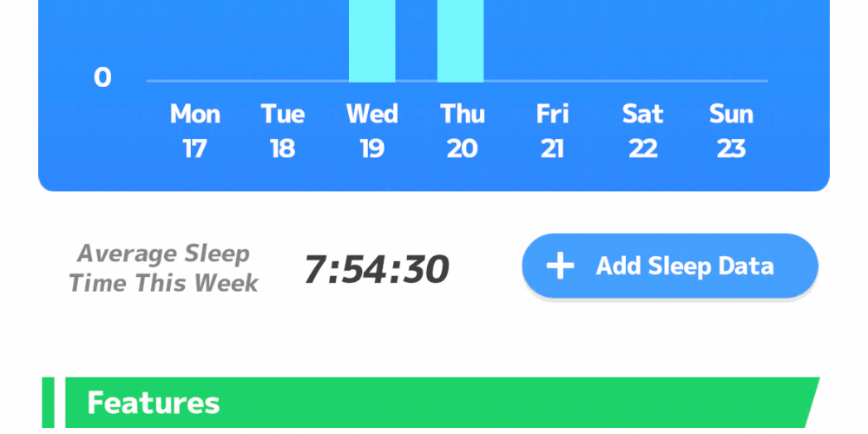Select Wednesday's sleep bar in chart

pos(372,41)
